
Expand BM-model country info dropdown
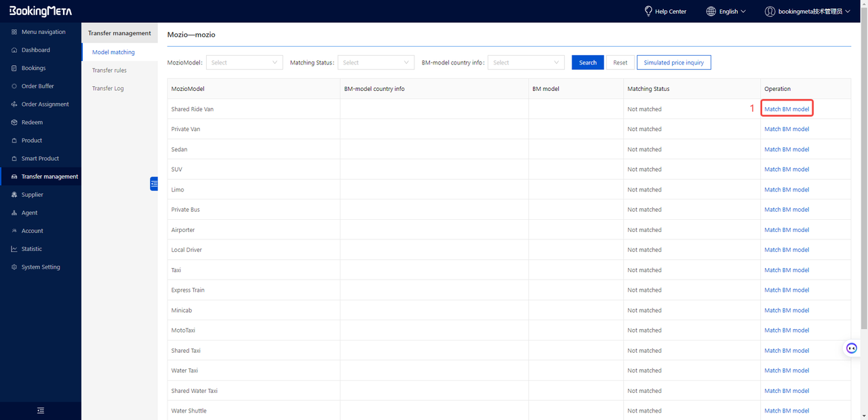tap(526, 62)
